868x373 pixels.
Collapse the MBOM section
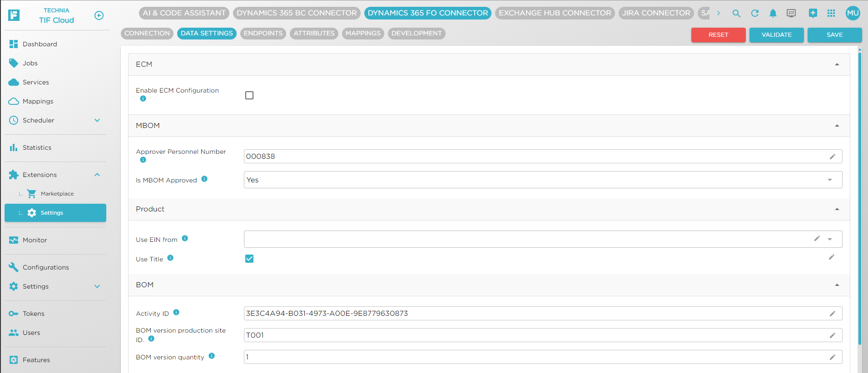pyautogui.click(x=837, y=126)
